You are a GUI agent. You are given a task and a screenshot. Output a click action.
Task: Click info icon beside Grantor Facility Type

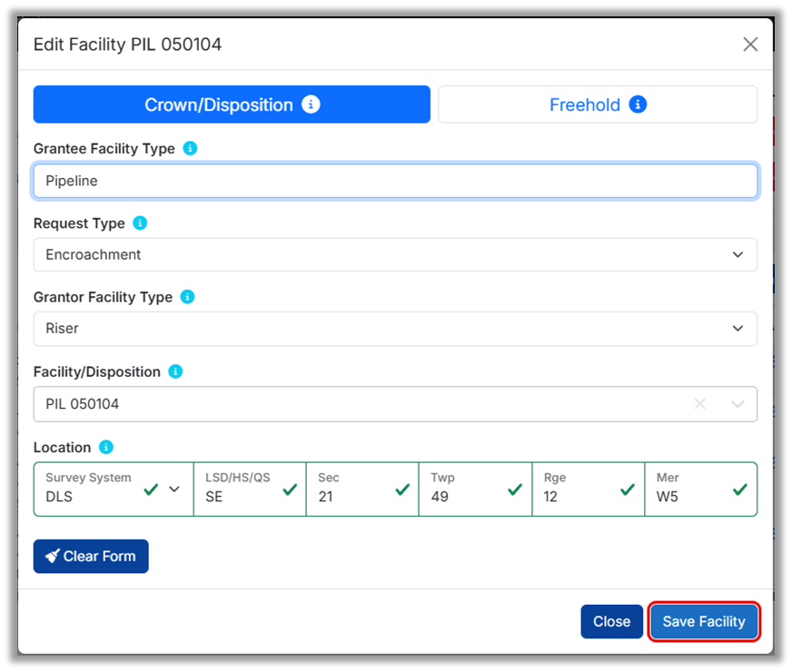[187, 297]
